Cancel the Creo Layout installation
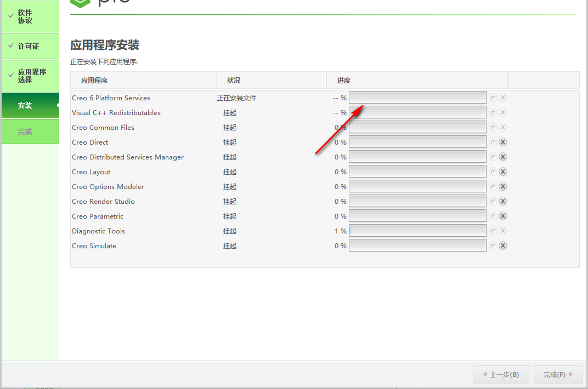588x389 pixels. [503, 171]
